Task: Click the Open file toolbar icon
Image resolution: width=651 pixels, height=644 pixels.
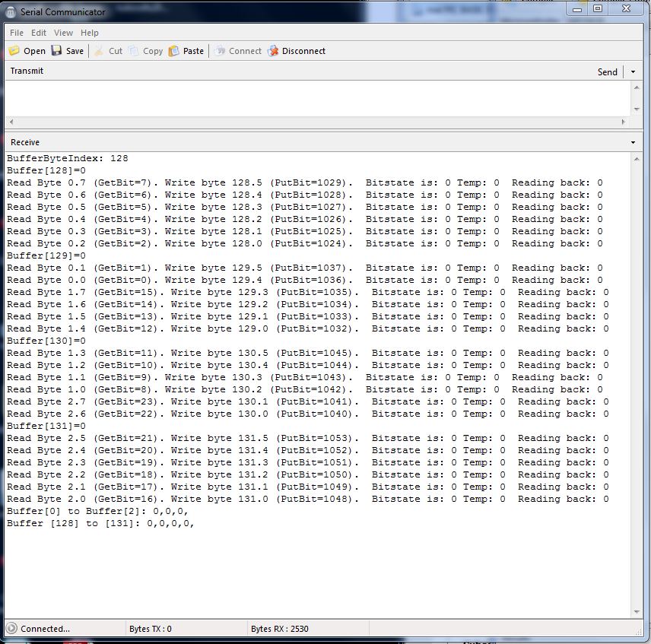Action: click(14, 51)
